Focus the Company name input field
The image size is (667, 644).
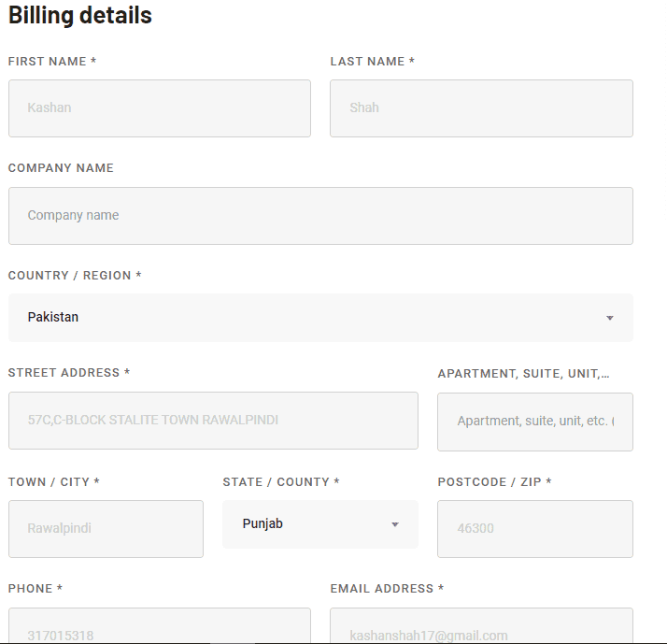pos(320,216)
